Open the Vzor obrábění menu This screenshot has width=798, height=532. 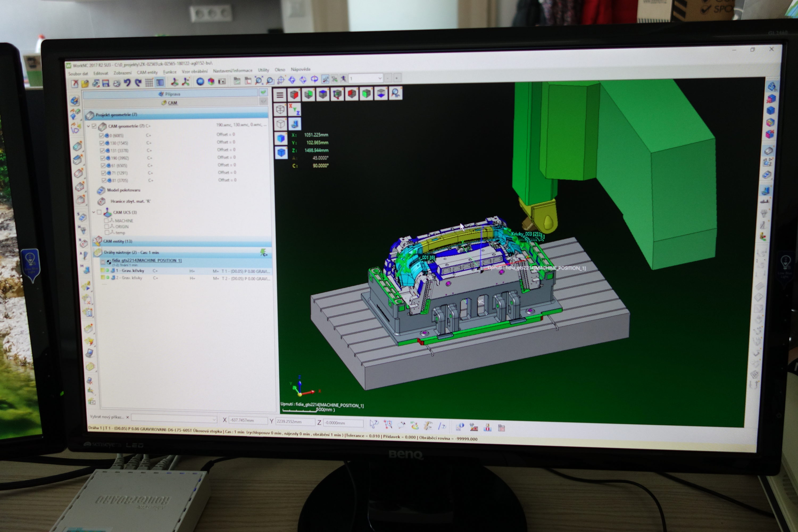[195, 71]
